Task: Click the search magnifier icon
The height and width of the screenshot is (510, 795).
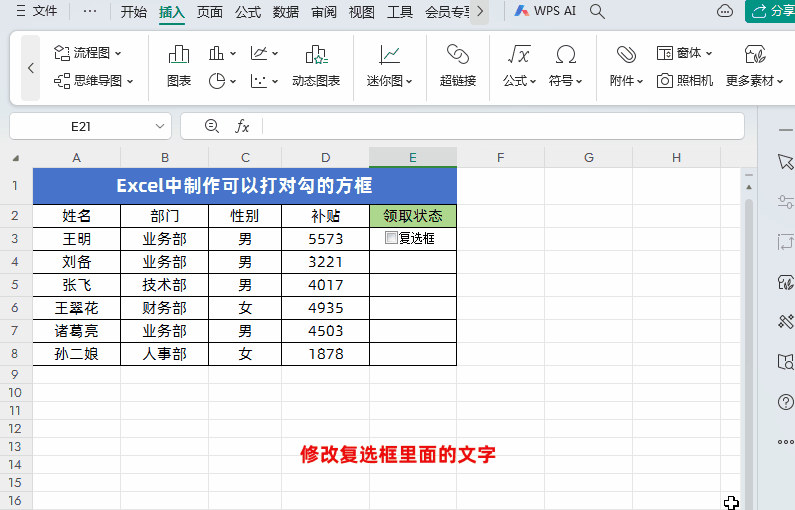Action: coord(597,11)
